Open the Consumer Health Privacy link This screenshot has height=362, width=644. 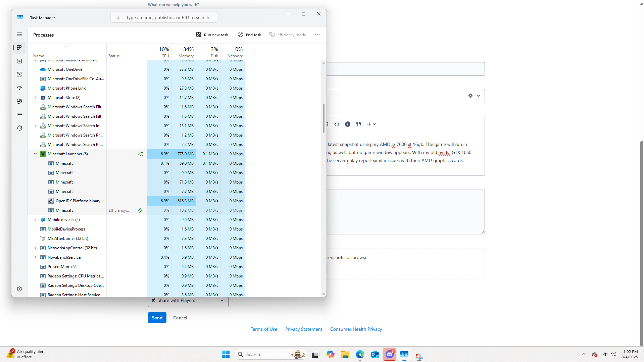[x=356, y=329]
